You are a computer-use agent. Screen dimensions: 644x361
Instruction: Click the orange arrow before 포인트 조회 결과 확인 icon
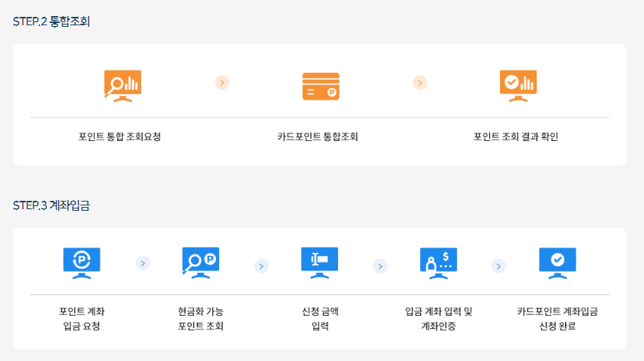[420, 83]
